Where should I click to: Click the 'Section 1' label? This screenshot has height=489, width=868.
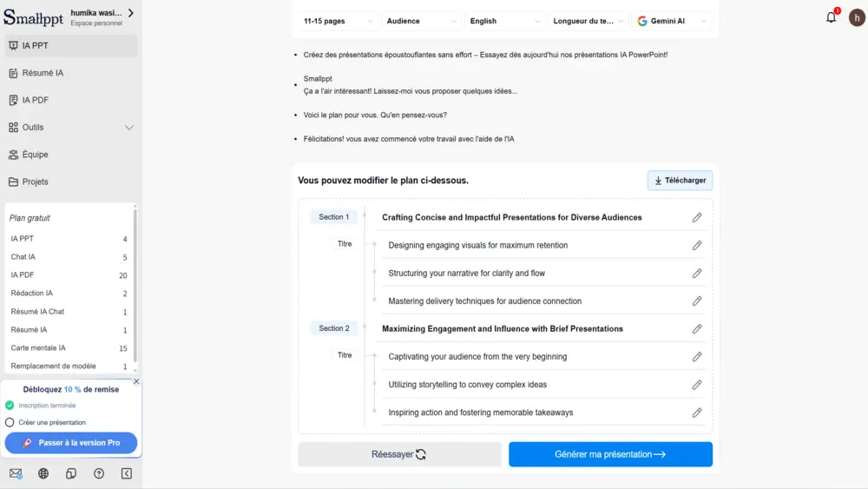coord(334,217)
